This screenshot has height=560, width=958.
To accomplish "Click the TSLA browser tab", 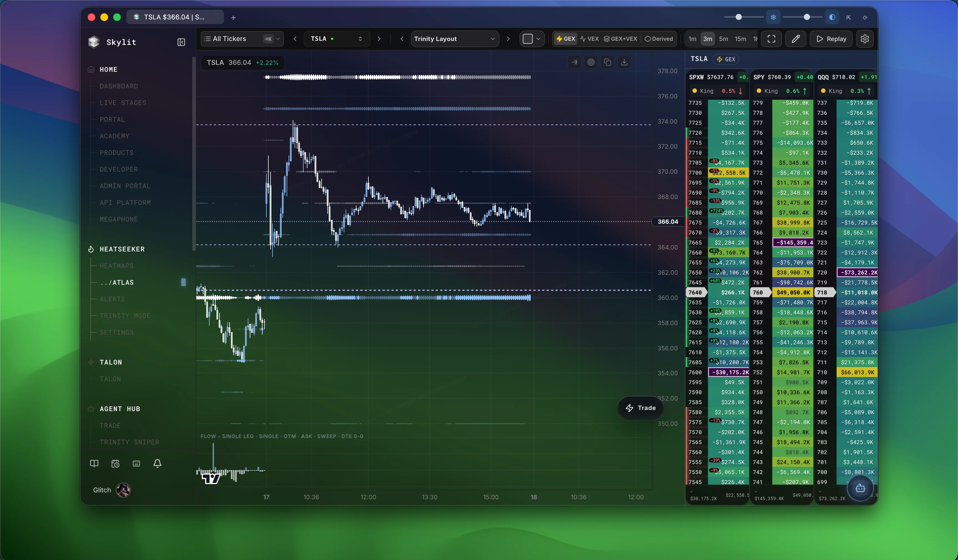I will 175,17.
